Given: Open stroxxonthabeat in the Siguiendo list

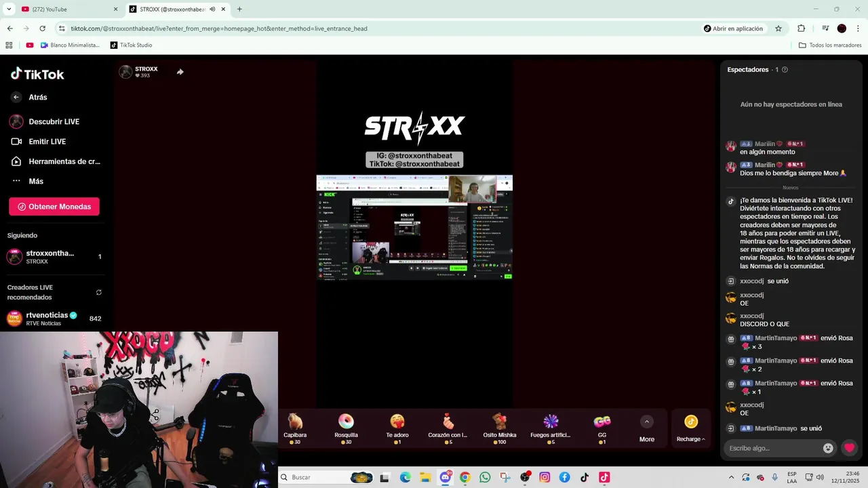Looking at the screenshot, I should (x=54, y=257).
